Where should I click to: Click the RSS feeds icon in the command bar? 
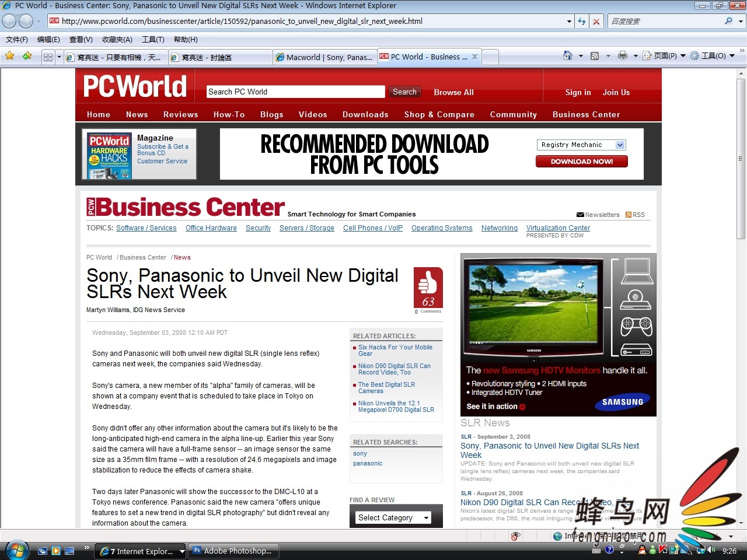click(x=595, y=56)
